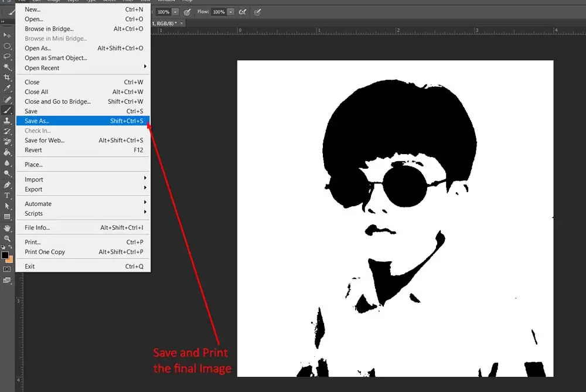The height and width of the screenshot is (392, 586).
Task: Select the Lasso tool
Action: [x=7, y=56]
